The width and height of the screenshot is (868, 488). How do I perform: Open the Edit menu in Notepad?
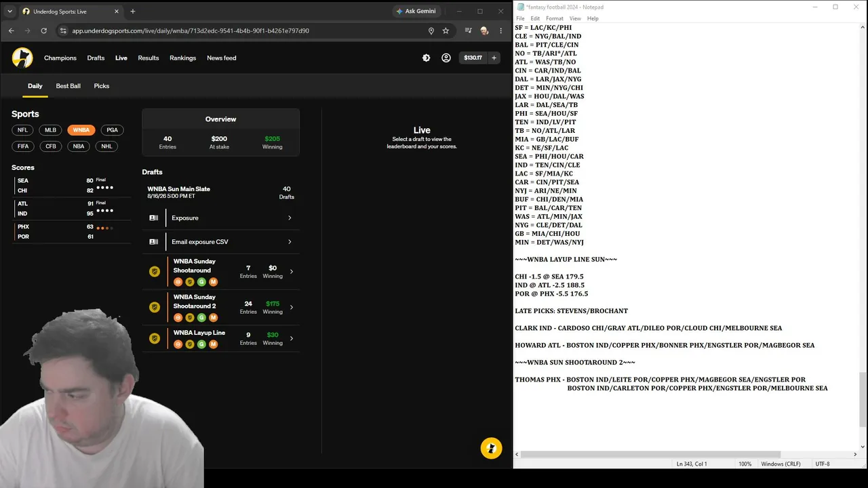[535, 18]
